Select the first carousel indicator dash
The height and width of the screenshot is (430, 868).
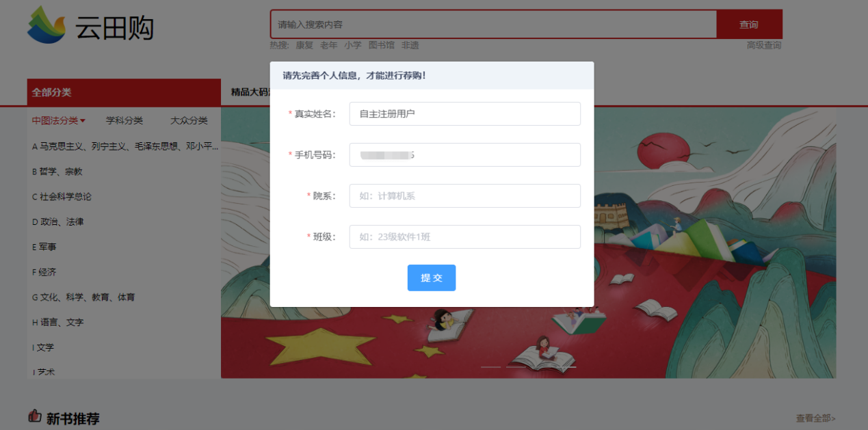[x=491, y=367]
